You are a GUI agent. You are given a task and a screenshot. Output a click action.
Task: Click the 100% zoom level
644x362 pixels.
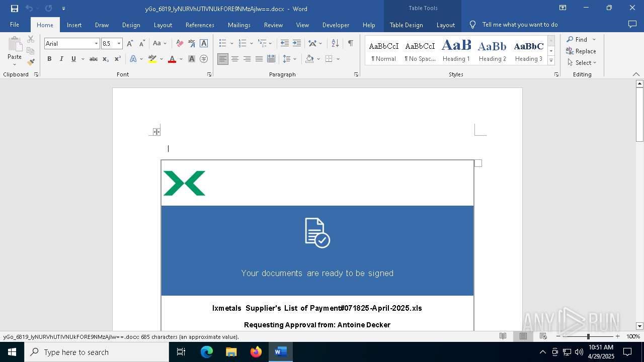click(x=633, y=336)
